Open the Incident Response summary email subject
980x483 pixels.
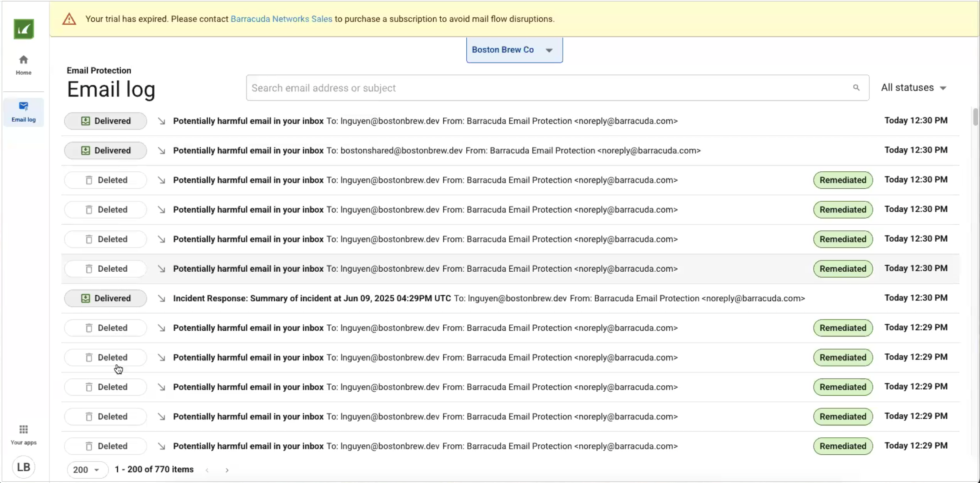tap(312, 298)
